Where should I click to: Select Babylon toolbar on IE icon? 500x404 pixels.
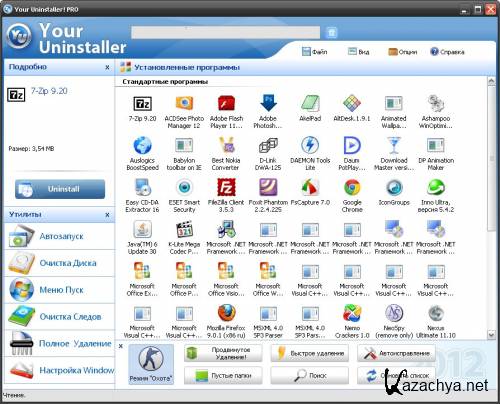click(x=184, y=145)
